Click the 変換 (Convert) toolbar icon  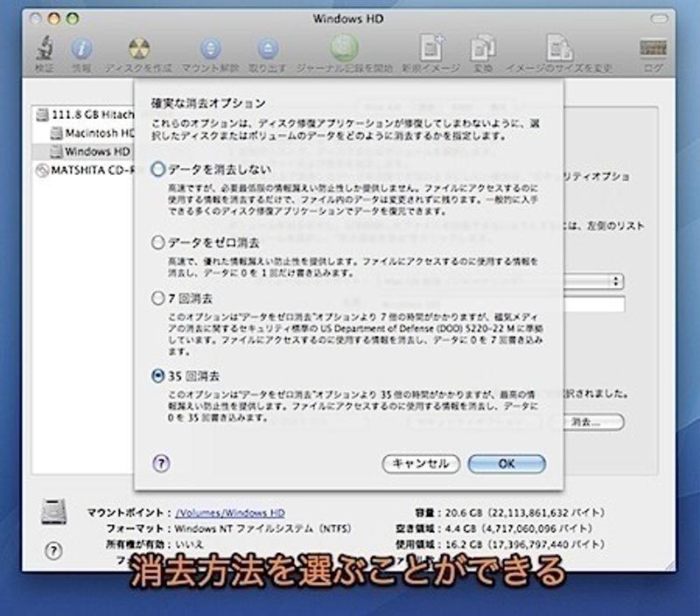point(484,48)
